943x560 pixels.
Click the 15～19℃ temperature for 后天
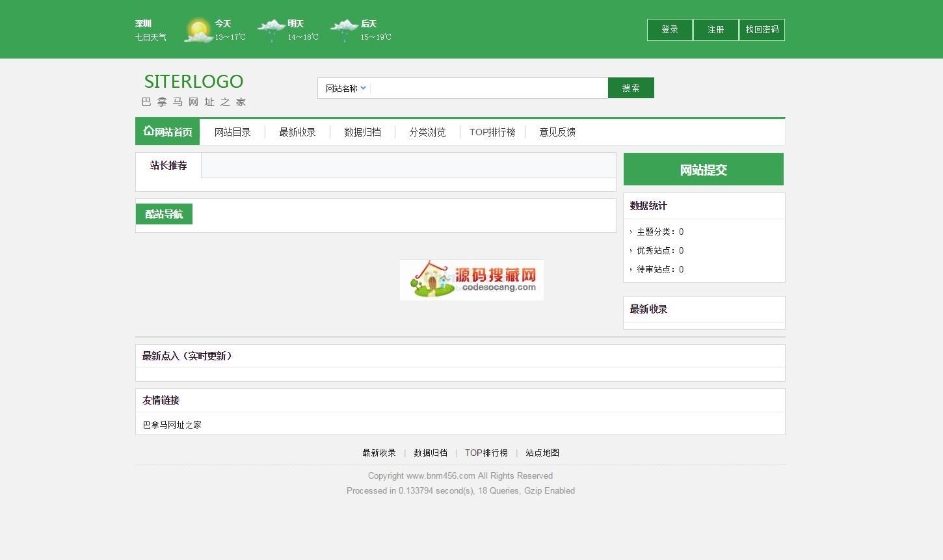coord(377,37)
